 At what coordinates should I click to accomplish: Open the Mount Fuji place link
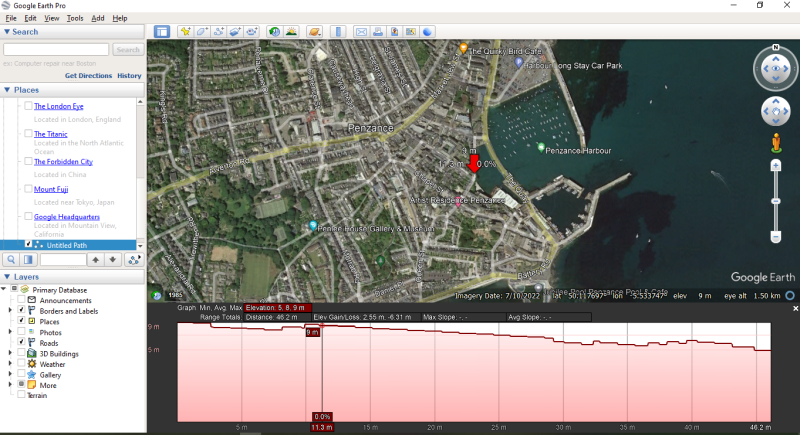51,189
